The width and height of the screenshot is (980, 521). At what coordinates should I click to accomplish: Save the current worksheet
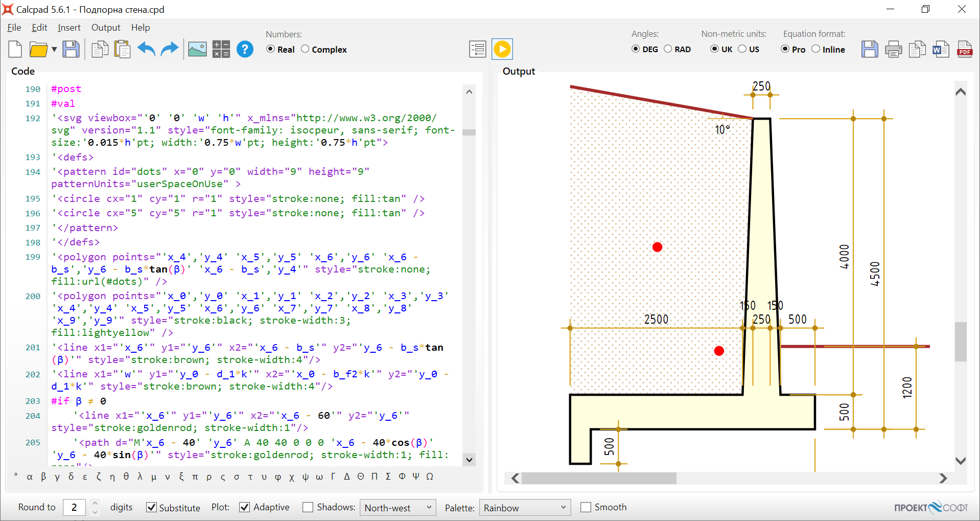(71, 49)
